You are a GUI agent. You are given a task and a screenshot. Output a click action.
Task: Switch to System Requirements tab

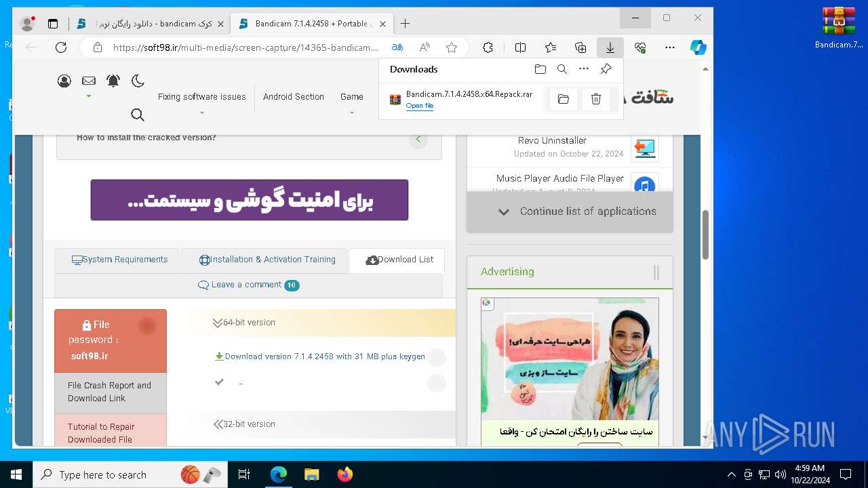click(117, 260)
